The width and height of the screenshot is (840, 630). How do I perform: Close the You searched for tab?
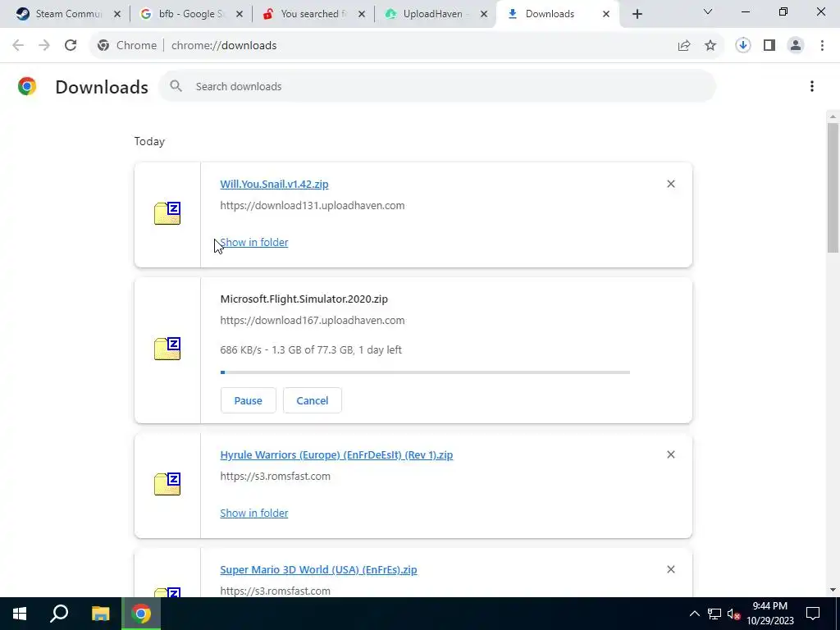[362, 14]
